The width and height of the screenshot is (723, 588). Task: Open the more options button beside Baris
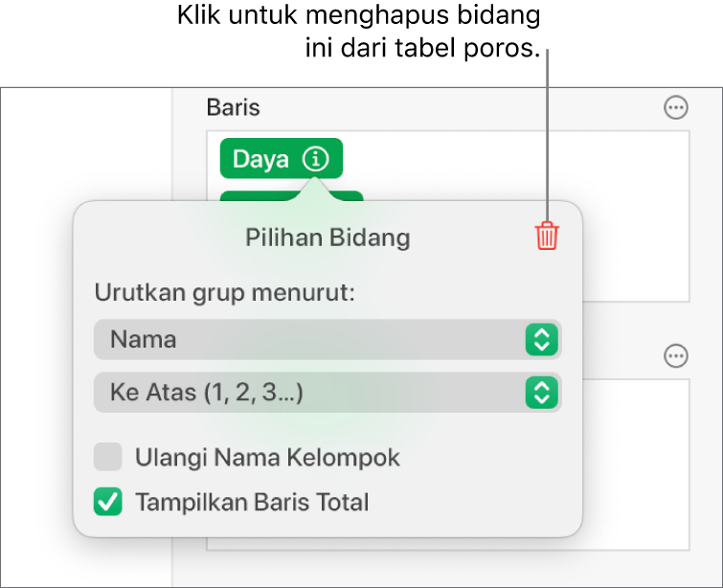(x=676, y=108)
